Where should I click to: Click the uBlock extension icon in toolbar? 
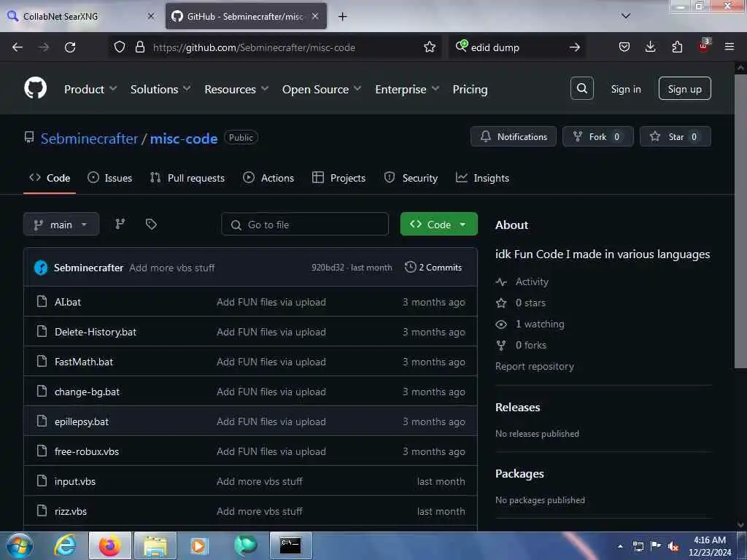pos(703,46)
